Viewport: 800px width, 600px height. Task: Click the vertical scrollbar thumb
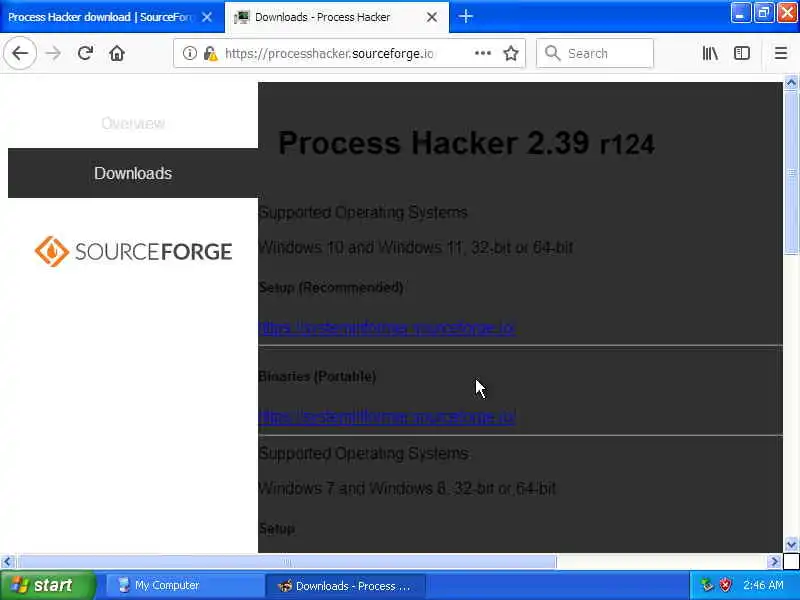coord(791,172)
